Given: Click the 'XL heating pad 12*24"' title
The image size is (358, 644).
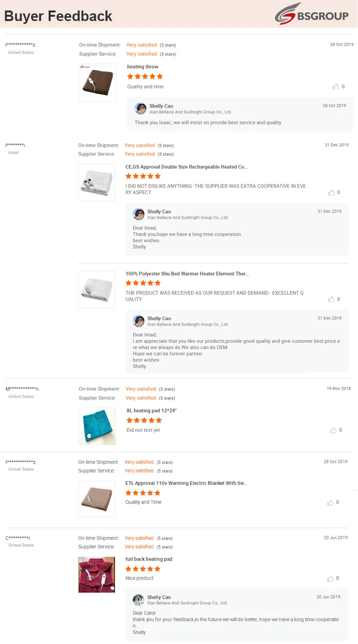Looking at the screenshot, I should point(151,411).
